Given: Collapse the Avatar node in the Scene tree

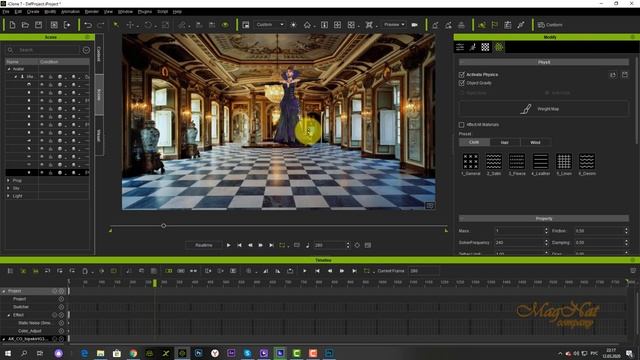Looking at the screenshot, I should coord(9,69).
